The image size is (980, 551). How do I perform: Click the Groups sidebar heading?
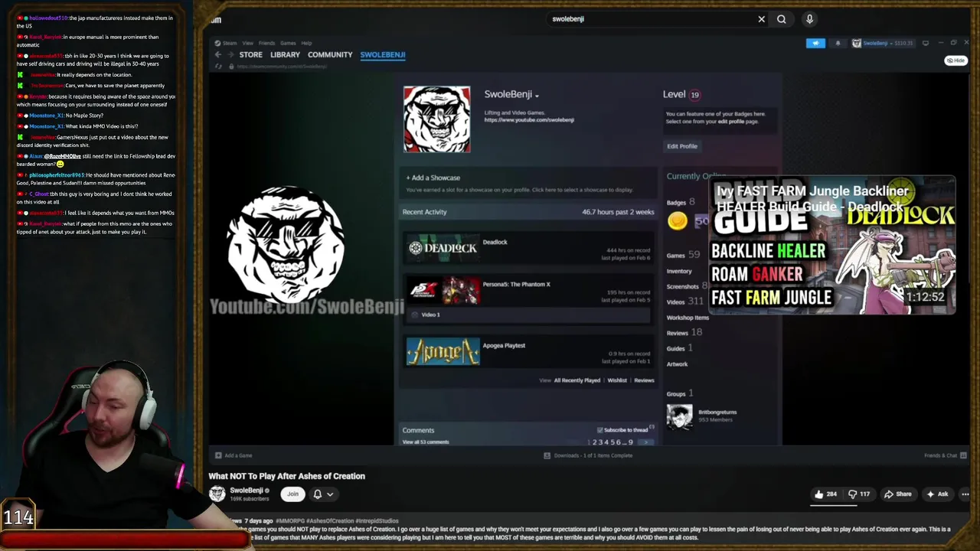(x=675, y=393)
